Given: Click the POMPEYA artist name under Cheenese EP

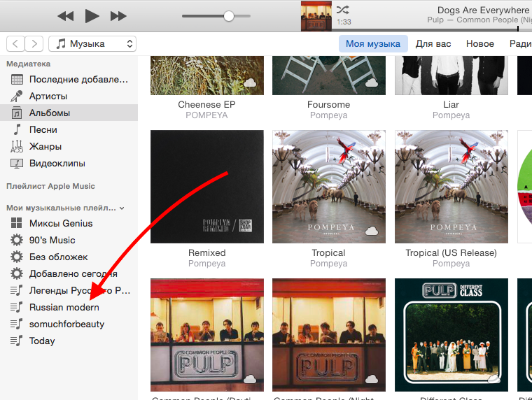Looking at the screenshot, I should click(206, 115).
